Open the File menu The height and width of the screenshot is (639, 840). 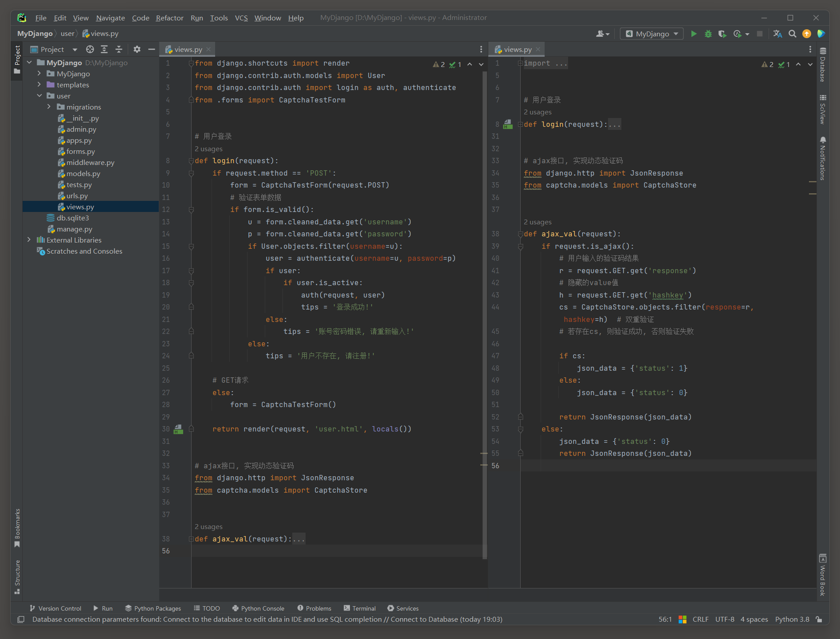[x=41, y=18]
